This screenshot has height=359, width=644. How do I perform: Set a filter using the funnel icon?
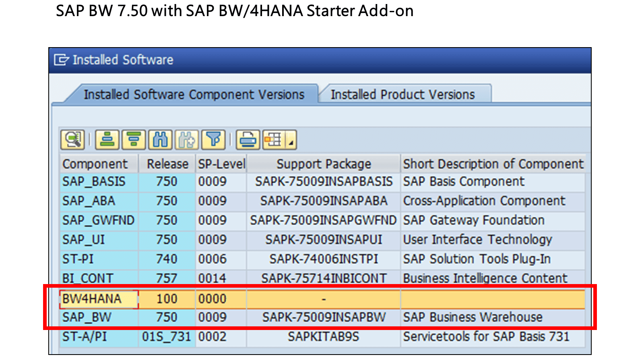pos(213,140)
